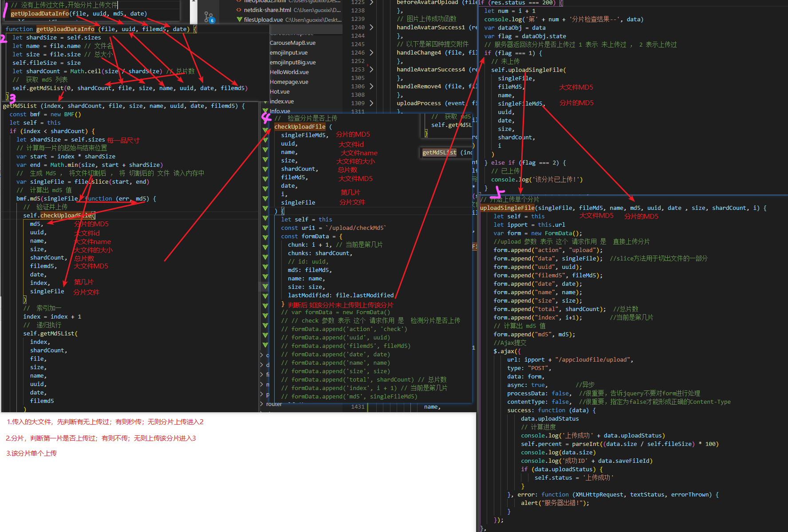Viewport: 788px width, 532px height.
Task: Click the handleAvatarSuccess1 method name
Action: (x=431, y=27)
